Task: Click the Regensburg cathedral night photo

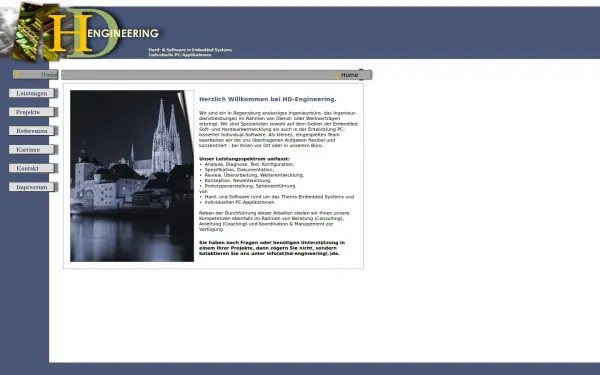Action: coord(132,176)
